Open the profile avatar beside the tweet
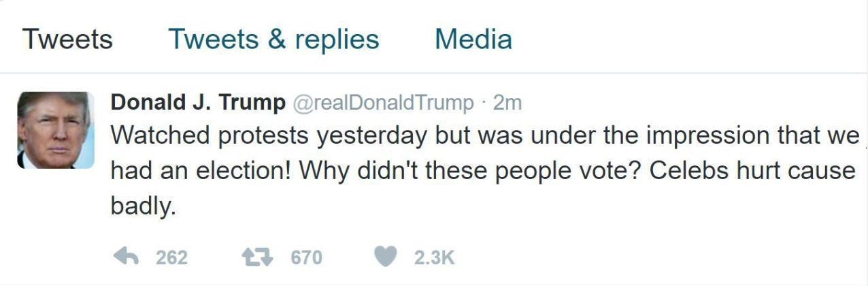The width and height of the screenshot is (868, 286). point(56,130)
